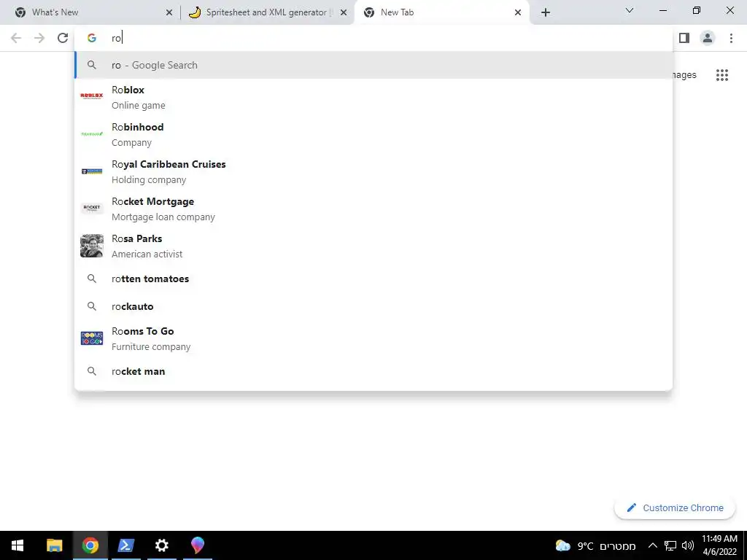
Task: Open the weather widget showing 9°C
Action: 595,545
